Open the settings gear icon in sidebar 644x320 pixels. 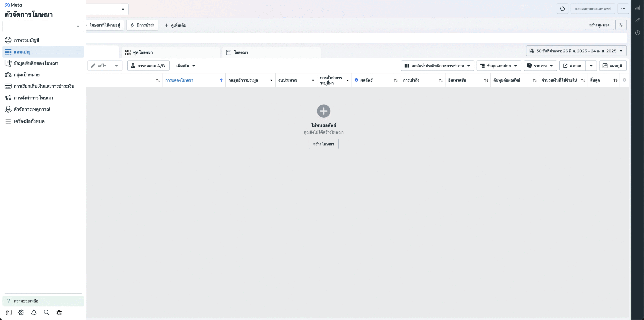(x=21, y=312)
